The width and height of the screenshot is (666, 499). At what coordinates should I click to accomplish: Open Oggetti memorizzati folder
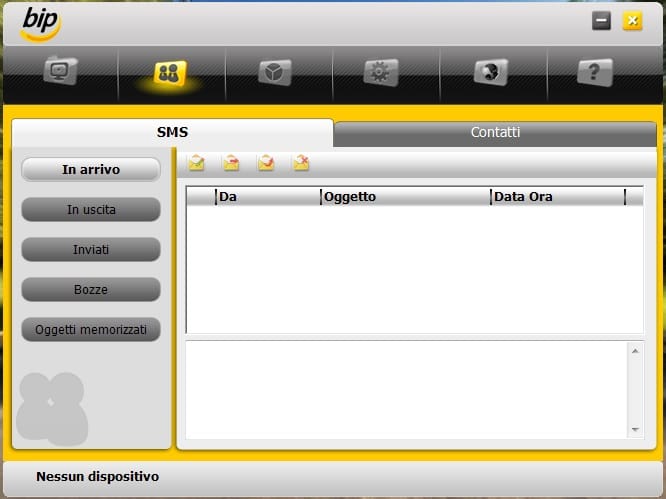[x=91, y=330]
